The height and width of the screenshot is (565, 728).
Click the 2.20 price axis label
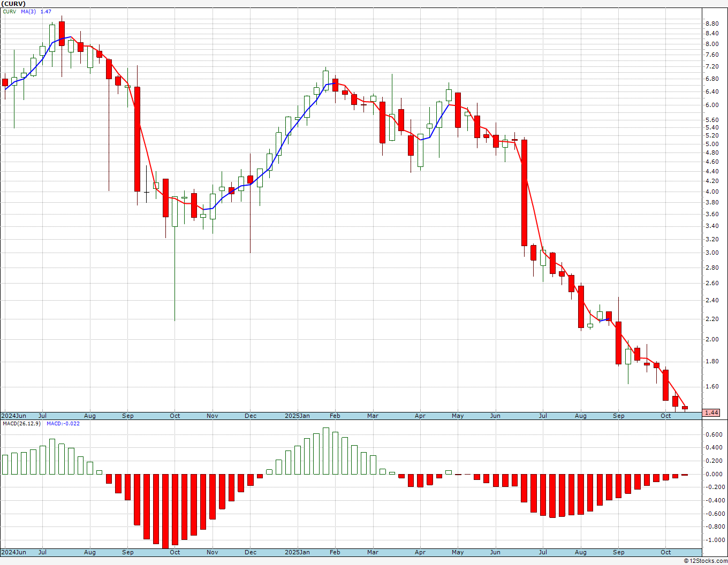[712, 319]
